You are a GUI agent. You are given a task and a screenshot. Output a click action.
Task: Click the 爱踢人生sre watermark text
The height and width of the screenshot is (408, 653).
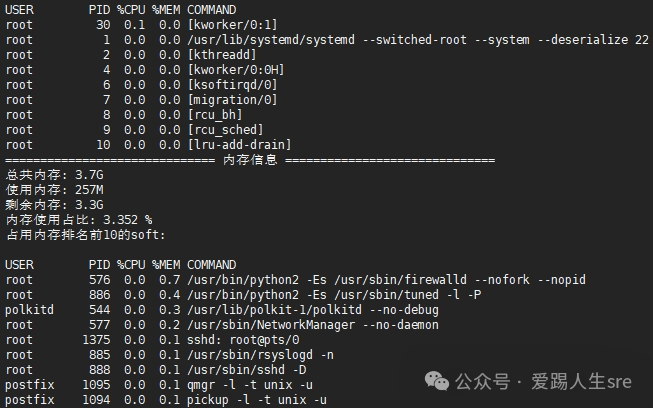[x=581, y=381]
